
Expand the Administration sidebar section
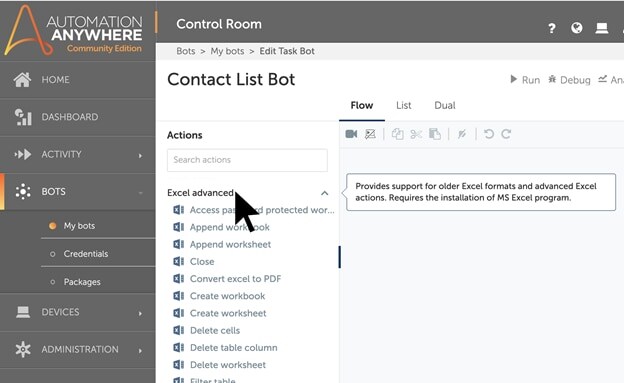click(140, 350)
